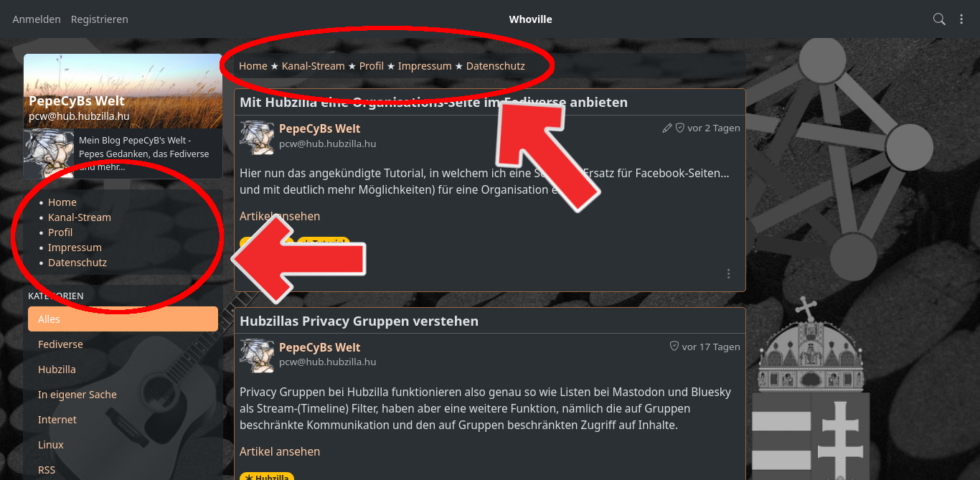Click the pencil edit icon on first post

point(667,128)
